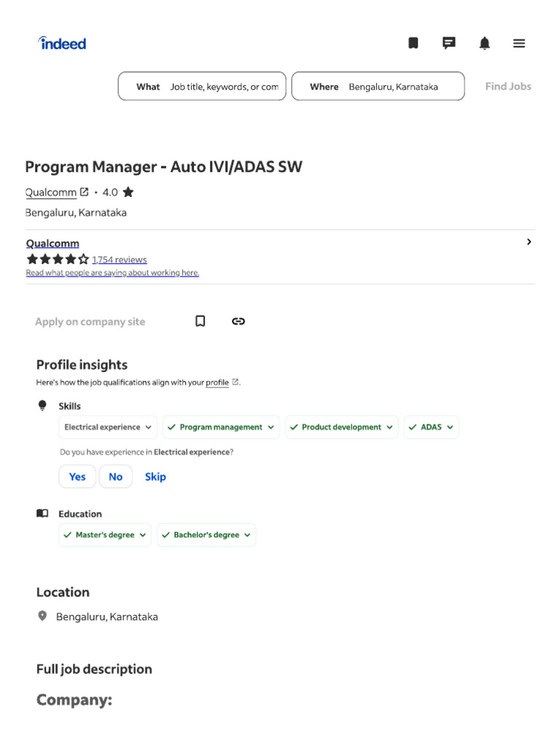The height and width of the screenshot is (747, 560).
Task: Open the notifications bell icon
Action: [484, 43]
